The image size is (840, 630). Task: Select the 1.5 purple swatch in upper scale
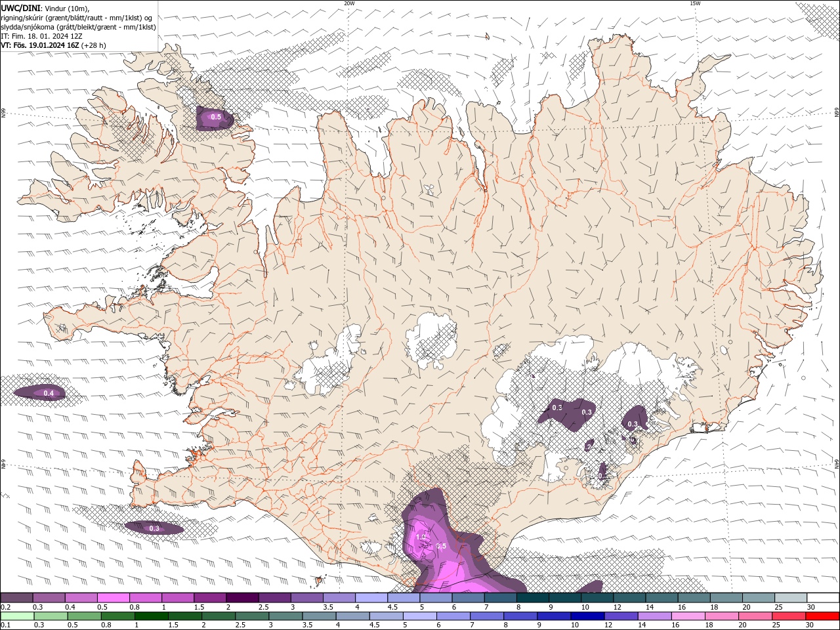210,598
